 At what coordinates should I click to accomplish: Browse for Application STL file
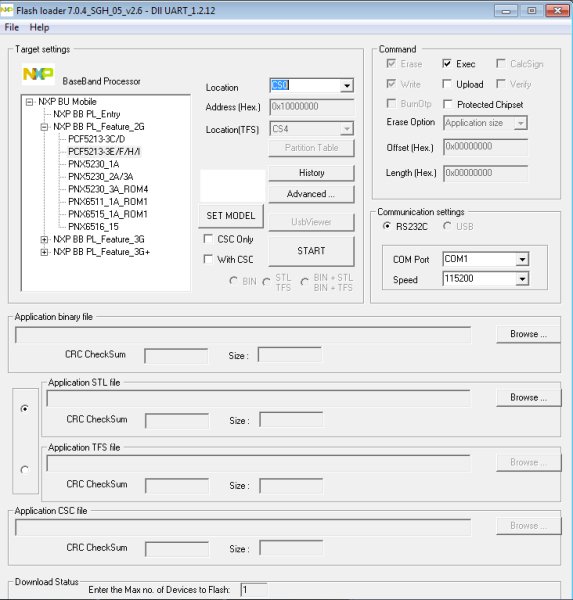pyautogui.click(x=529, y=398)
